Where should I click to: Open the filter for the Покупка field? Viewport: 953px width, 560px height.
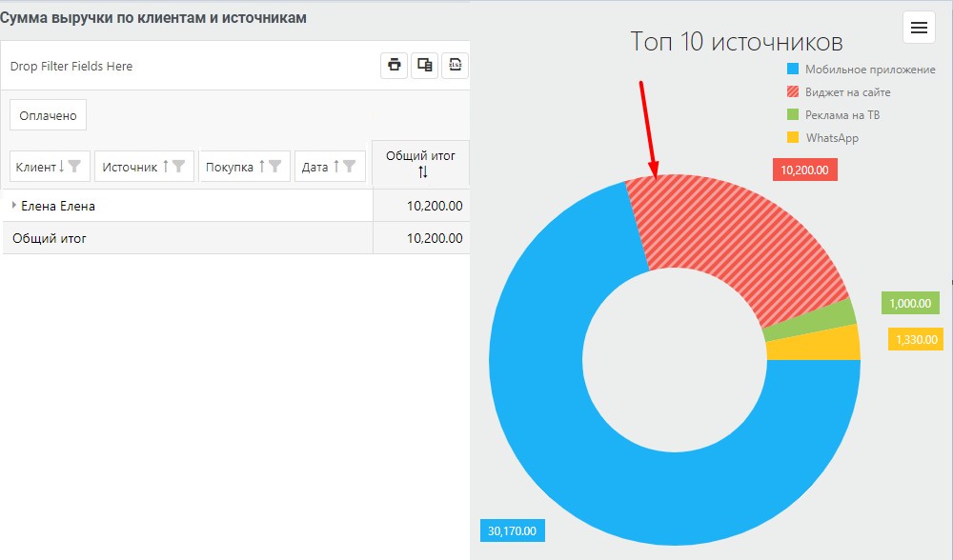tap(274, 167)
